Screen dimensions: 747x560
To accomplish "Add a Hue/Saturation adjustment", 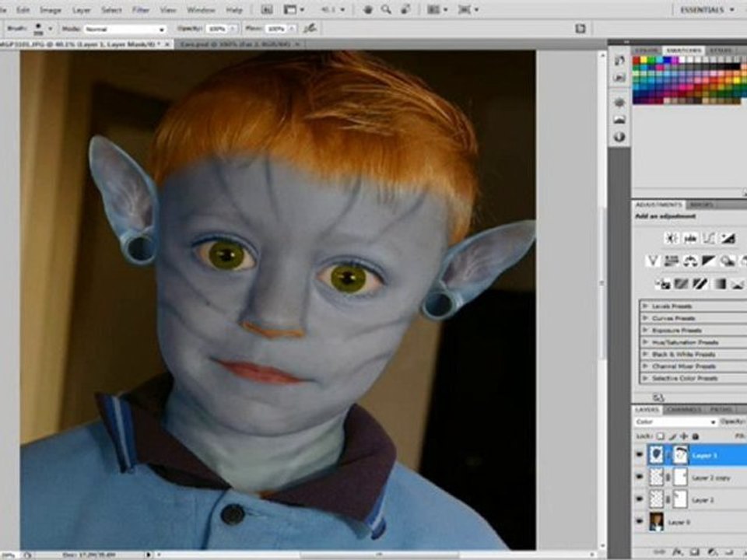I will pos(672,261).
